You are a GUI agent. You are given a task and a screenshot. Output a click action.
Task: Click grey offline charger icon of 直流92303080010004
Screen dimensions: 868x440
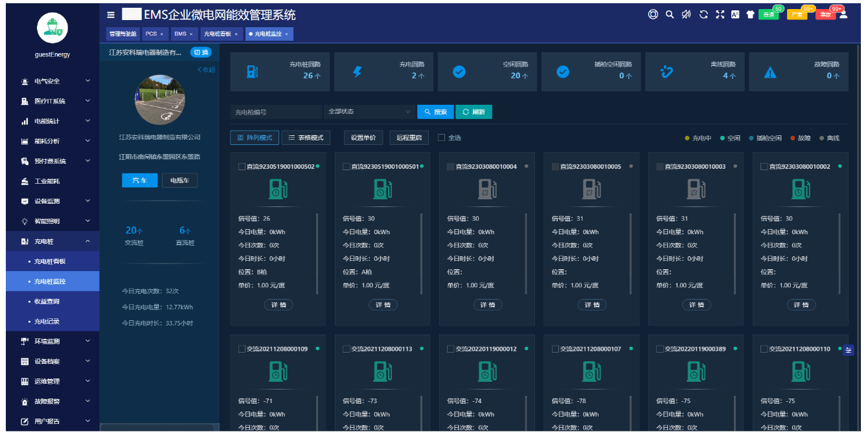coord(487,189)
